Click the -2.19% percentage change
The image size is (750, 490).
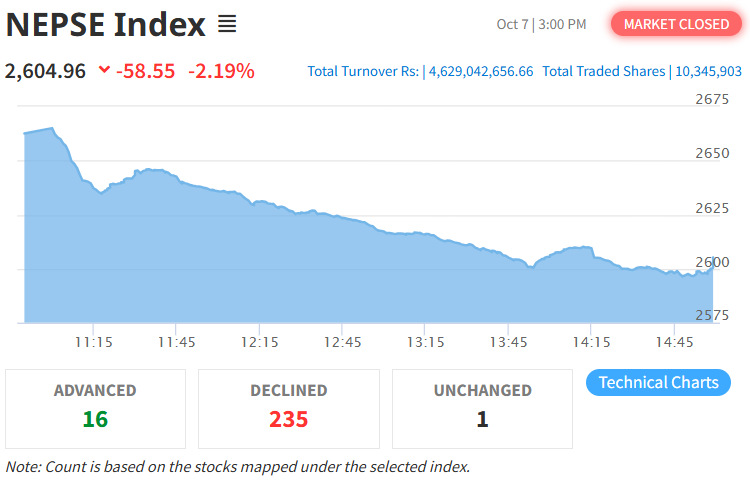tap(221, 71)
